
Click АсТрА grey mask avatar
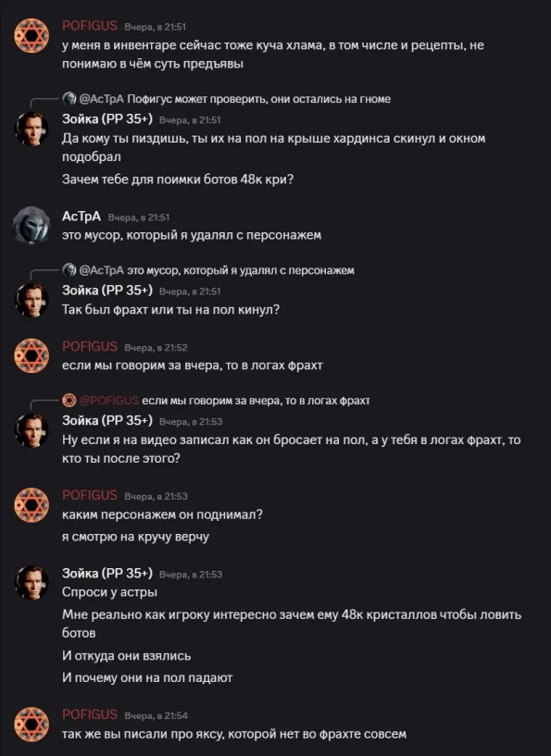[x=31, y=225]
